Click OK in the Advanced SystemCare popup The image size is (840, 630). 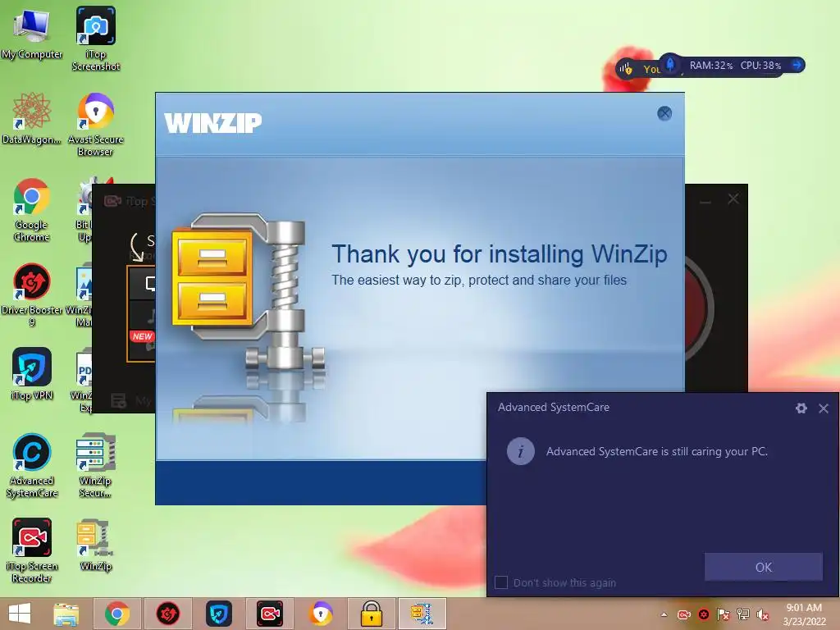coord(764,567)
